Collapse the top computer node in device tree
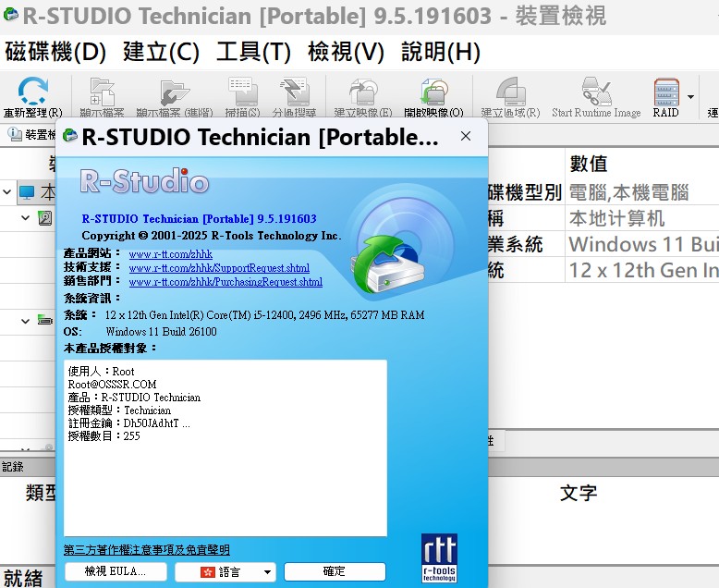Screen dimensions: 719x588 7,192
